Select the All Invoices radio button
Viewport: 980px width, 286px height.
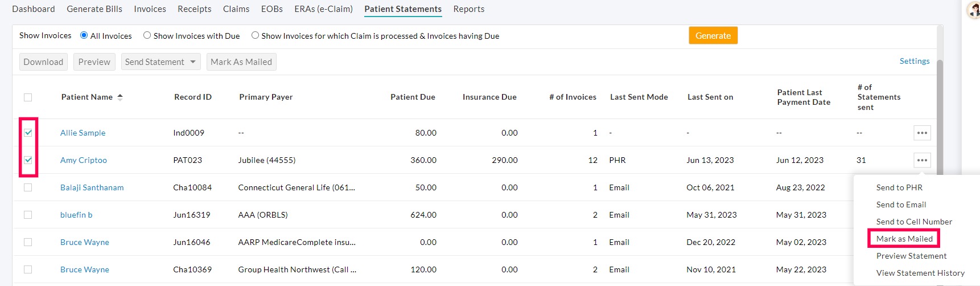[x=84, y=35]
